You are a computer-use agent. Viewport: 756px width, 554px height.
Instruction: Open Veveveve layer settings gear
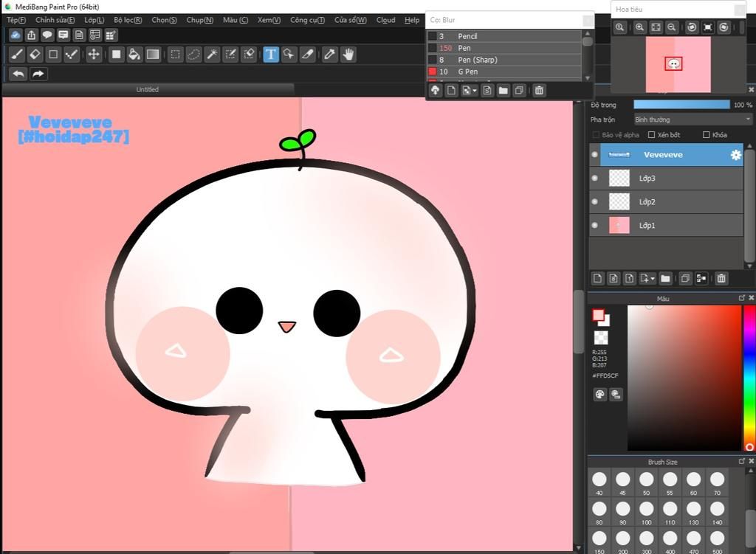[735, 155]
